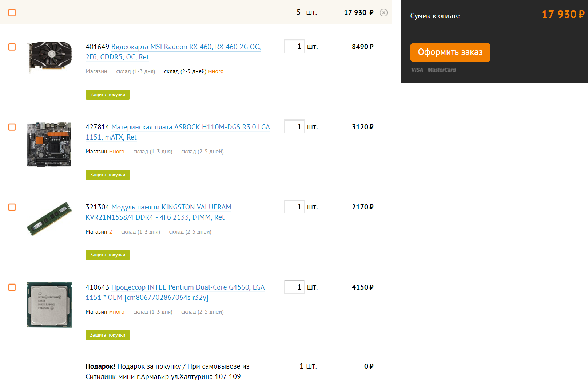Tick the select-all checkbox in header row
The width and height of the screenshot is (588, 392).
coord(12,13)
